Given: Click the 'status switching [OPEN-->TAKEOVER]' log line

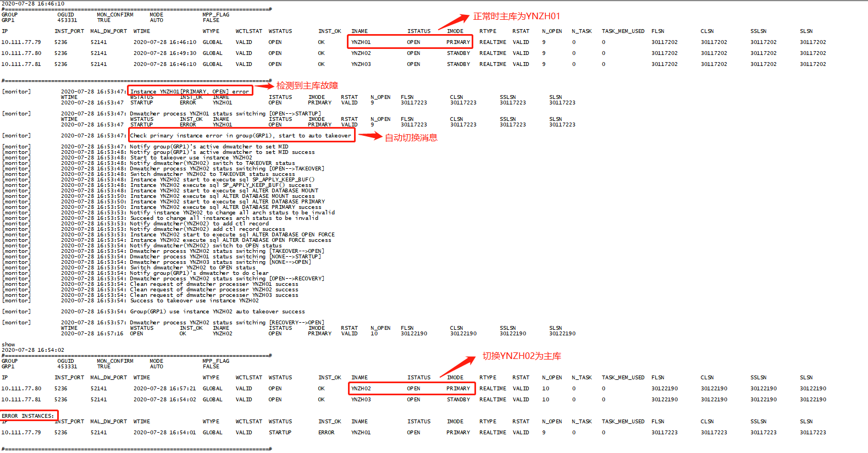Looking at the screenshot, I should 227,169.
